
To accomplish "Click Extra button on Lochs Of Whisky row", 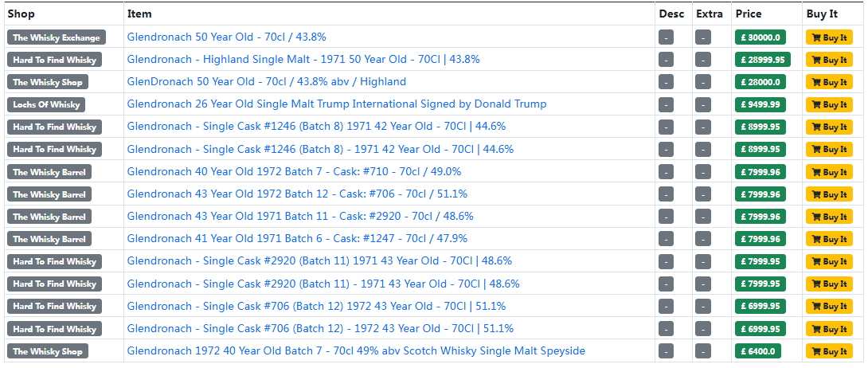I will (702, 104).
